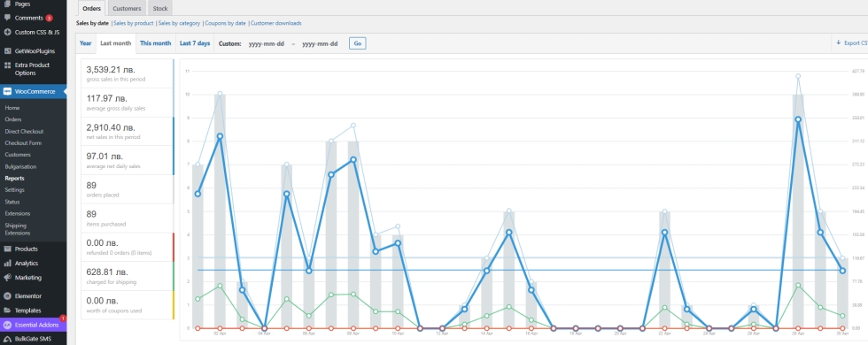Screen dimensions: 868x345
Task: Highlight worth of coupons used legend
Action: coord(128,305)
